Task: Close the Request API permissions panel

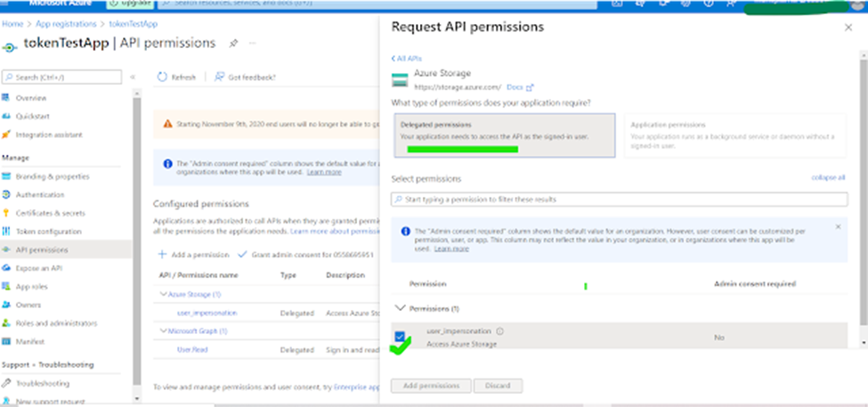Action: [x=848, y=28]
